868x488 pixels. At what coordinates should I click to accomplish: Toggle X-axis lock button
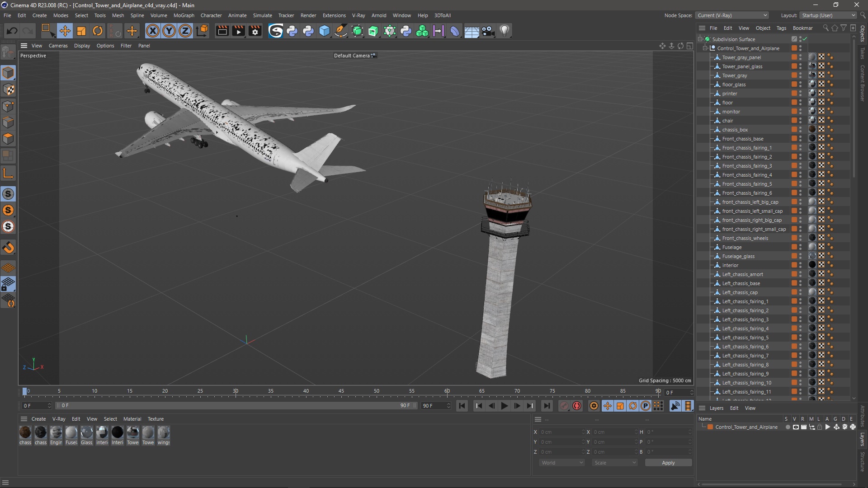point(153,31)
